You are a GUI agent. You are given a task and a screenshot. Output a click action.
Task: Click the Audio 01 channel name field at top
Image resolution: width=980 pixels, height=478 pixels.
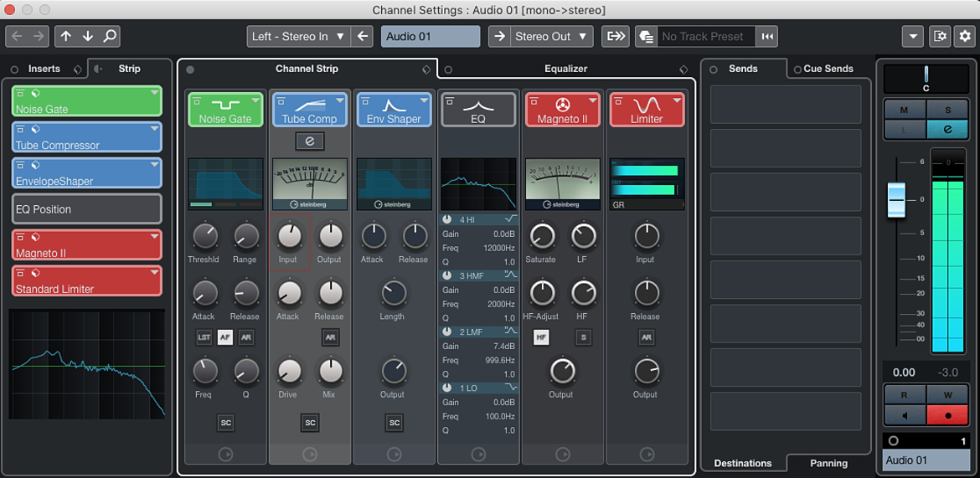pyautogui.click(x=431, y=36)
